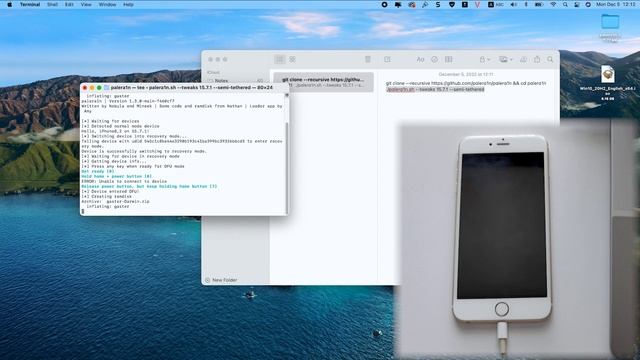Click the battery status icon in menu bar
Viewport: 640px width, 360px height.
coord(539,4)
